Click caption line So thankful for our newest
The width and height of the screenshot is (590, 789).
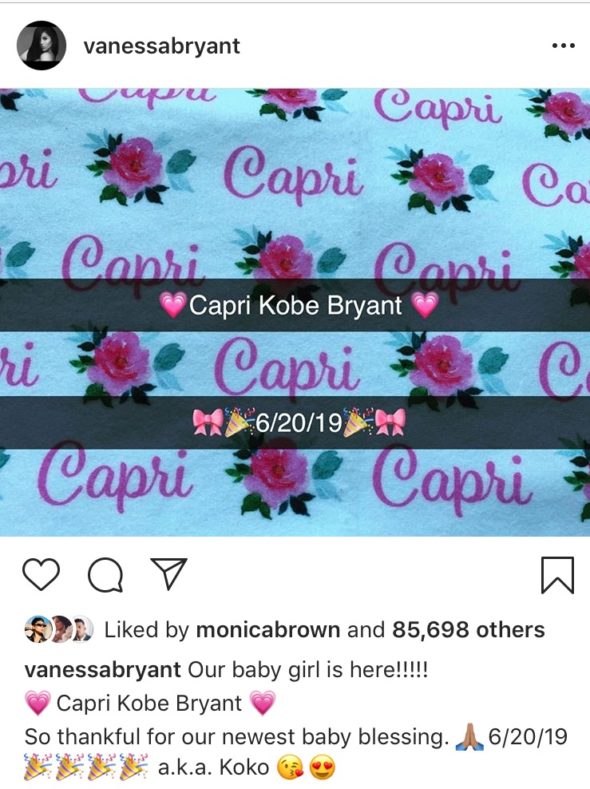point(237,737)
